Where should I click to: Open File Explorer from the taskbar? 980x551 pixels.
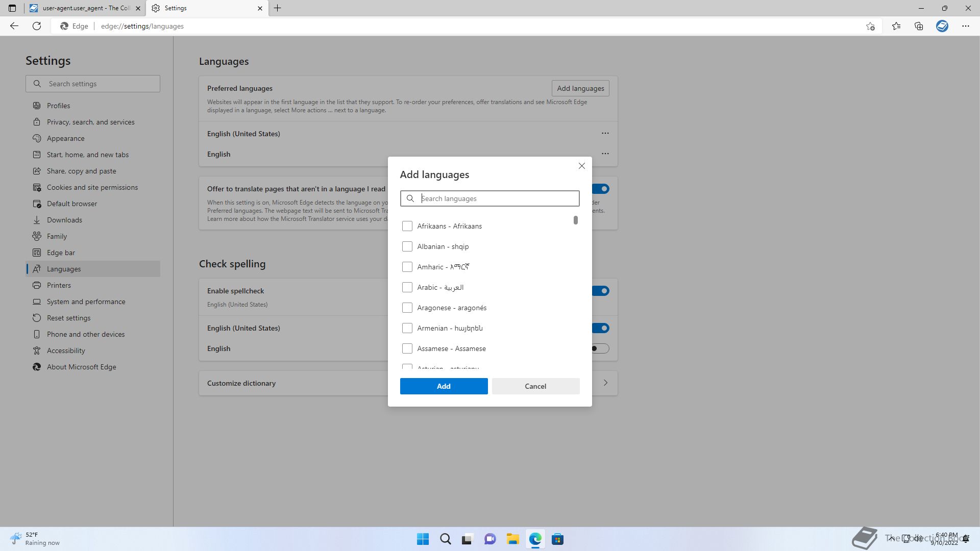[512, 539]
